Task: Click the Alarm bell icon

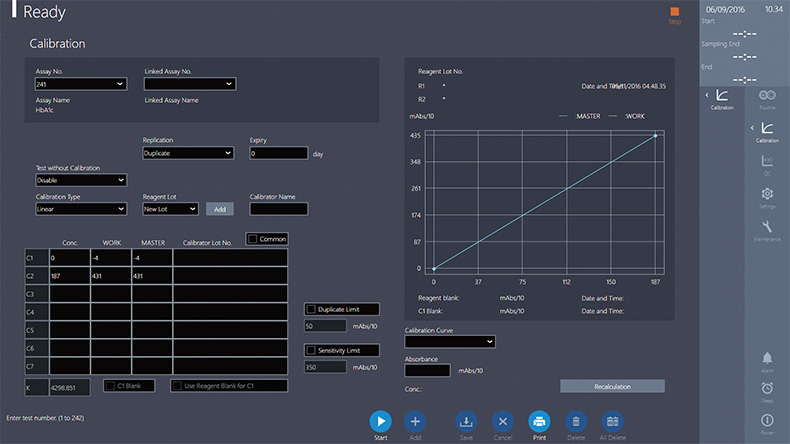Action: click(767, 358)
